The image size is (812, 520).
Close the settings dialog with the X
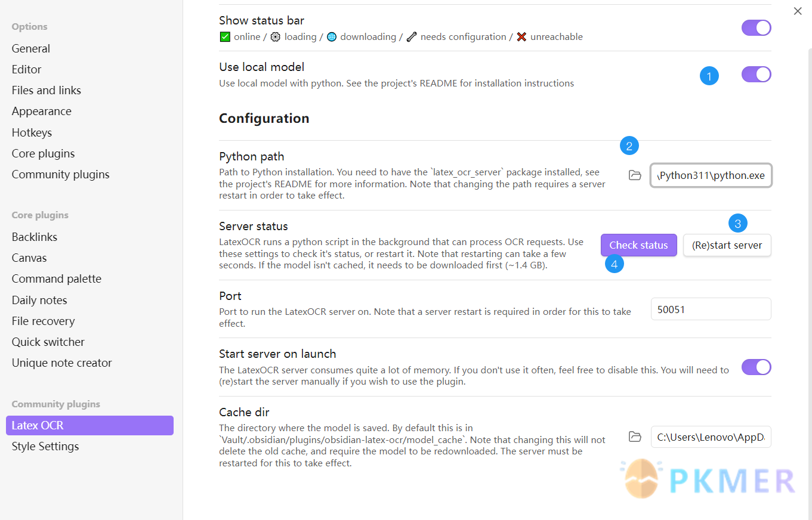point(798,11)
